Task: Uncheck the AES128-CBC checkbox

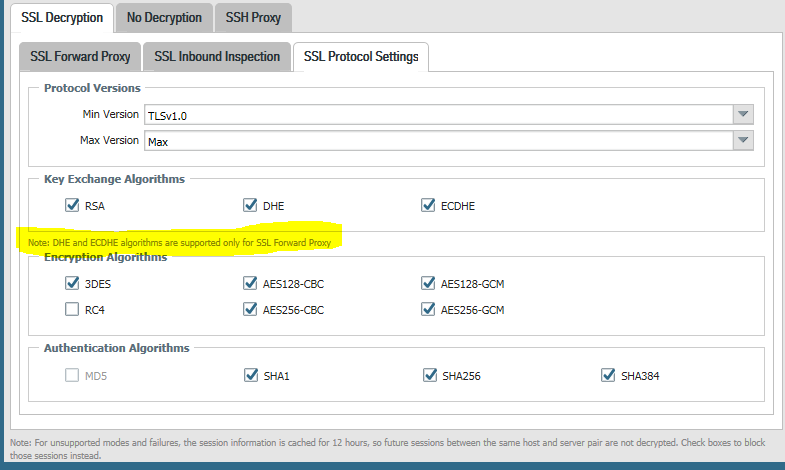Action: tap(250, 283)
